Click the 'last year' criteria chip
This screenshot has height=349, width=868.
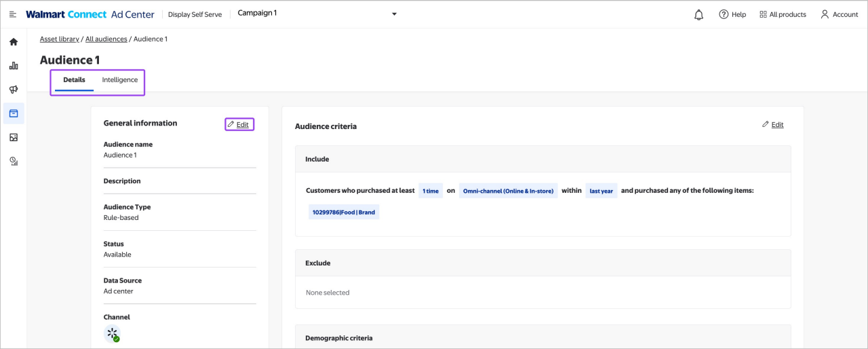pos(601,191)
